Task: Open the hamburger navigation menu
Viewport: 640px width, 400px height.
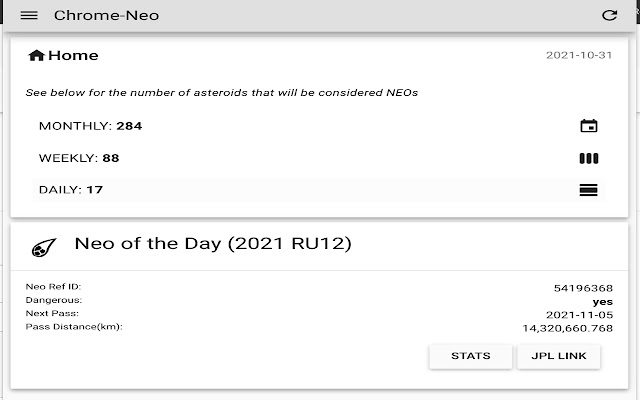Action: click(29, 15)
